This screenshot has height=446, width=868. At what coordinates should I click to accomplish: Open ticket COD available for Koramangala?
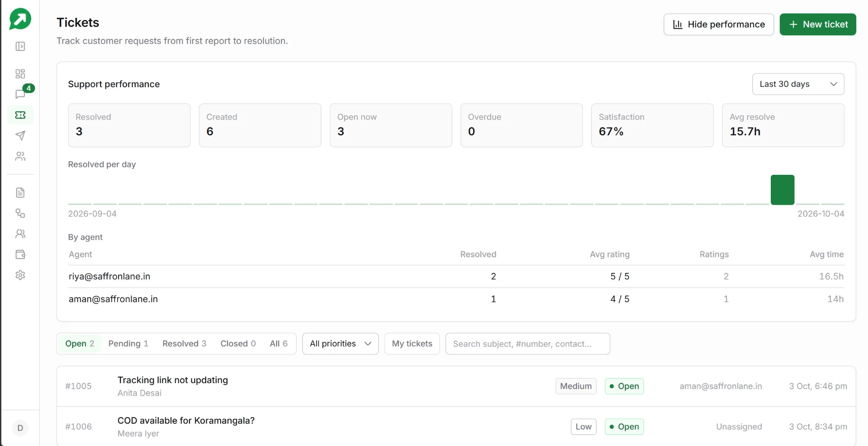(186, 420)
